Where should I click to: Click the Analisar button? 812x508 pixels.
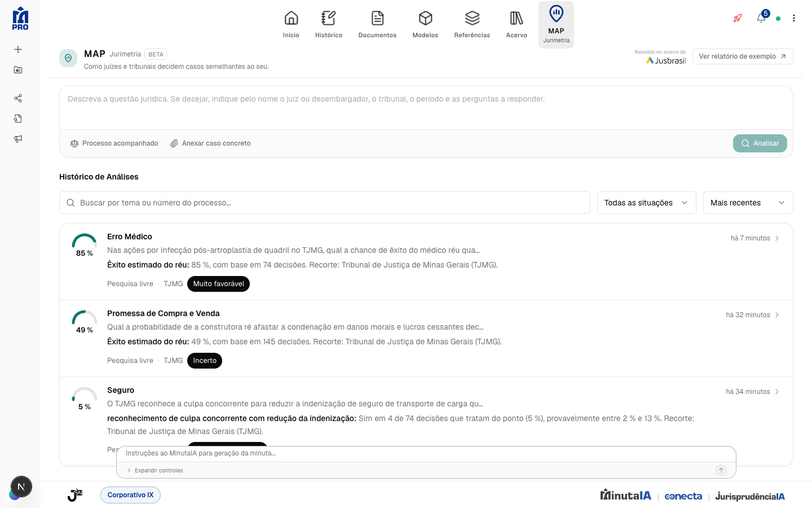pyautogui.click(x=760, y=143)
